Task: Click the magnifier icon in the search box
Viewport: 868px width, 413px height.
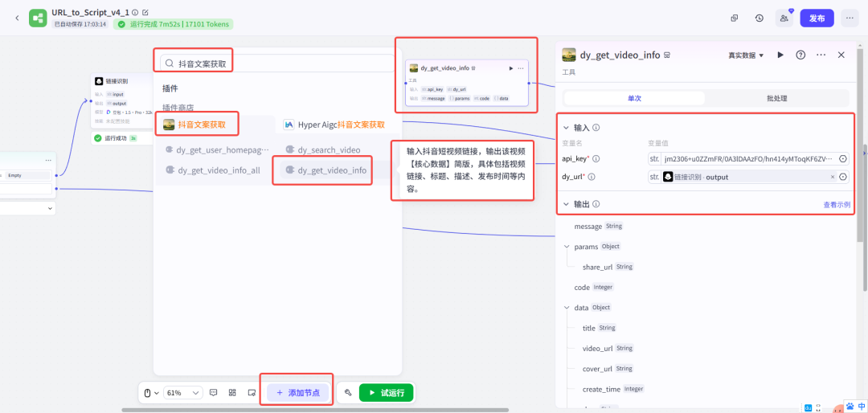Action: [170, 63]
